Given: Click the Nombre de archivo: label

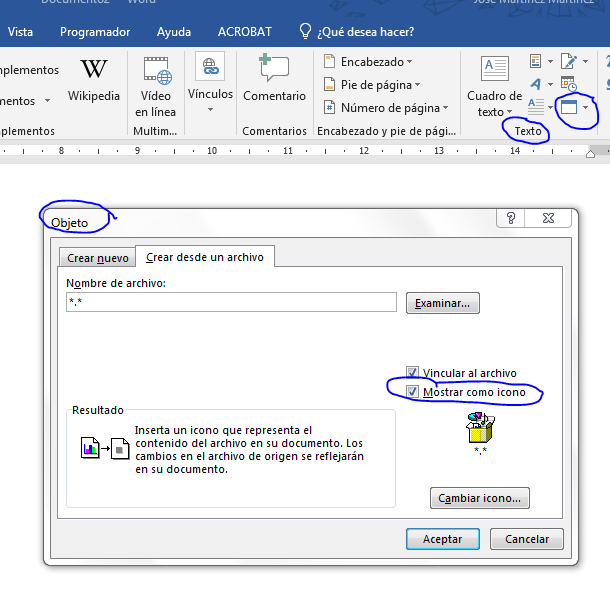Looking at the screenshot, I should pos(116,283).
